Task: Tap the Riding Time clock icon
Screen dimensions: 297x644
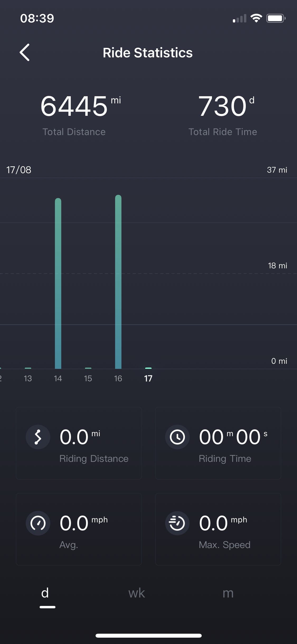Action: pyautogui.click(x=177, y=437)
